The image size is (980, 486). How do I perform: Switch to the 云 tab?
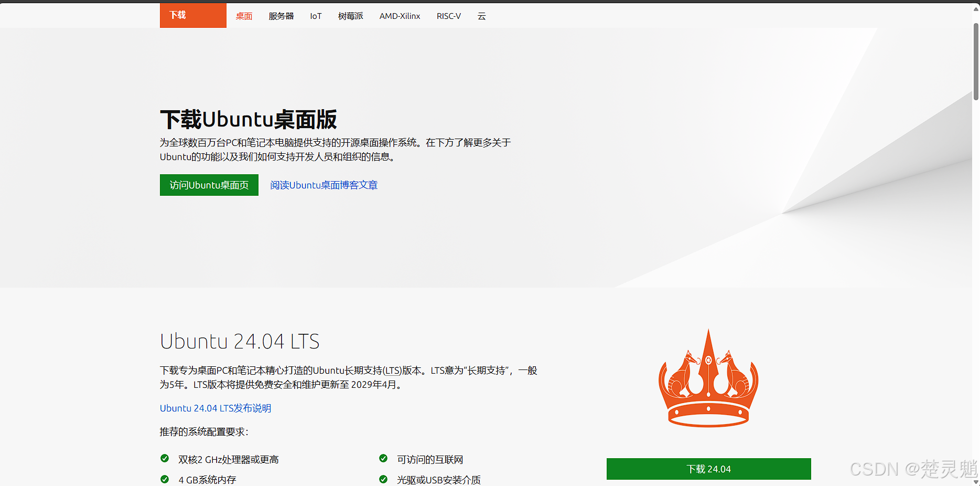pyautogui.click(x=482, y=16)
